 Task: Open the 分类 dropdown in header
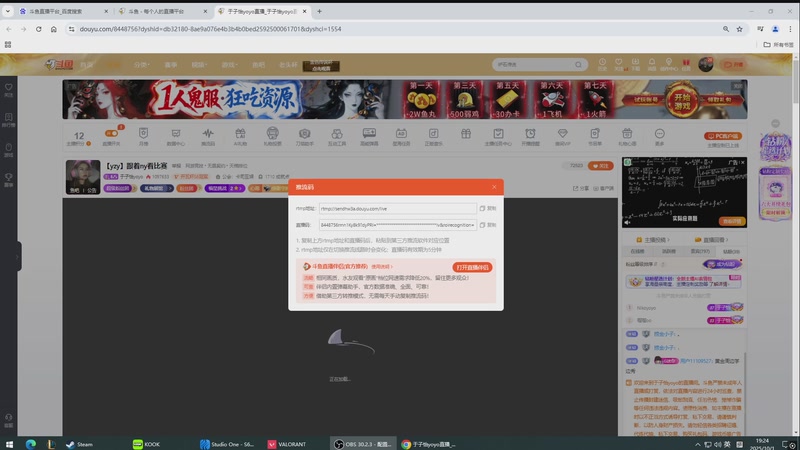[141, 65]
